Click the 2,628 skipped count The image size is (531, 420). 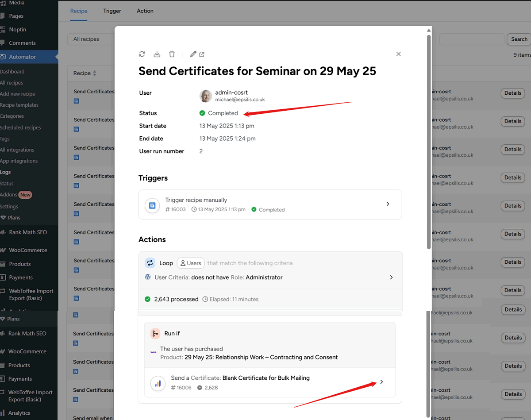pos(211,388)
